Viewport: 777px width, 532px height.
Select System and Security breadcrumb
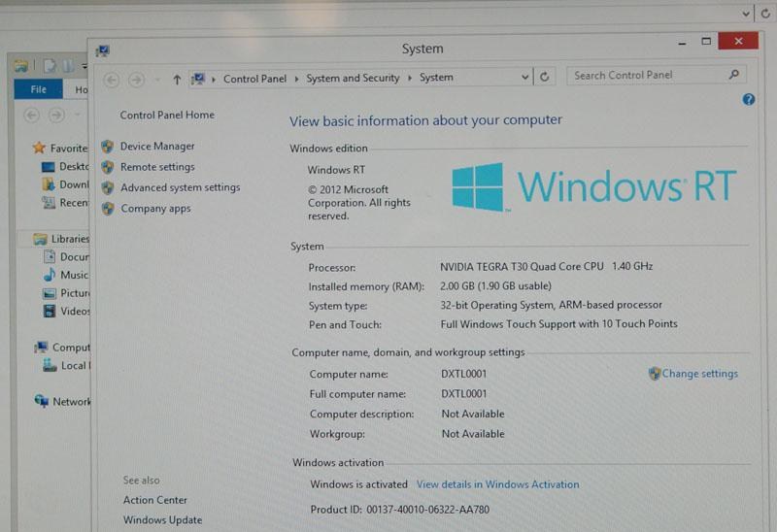click(x=353, y=79)
